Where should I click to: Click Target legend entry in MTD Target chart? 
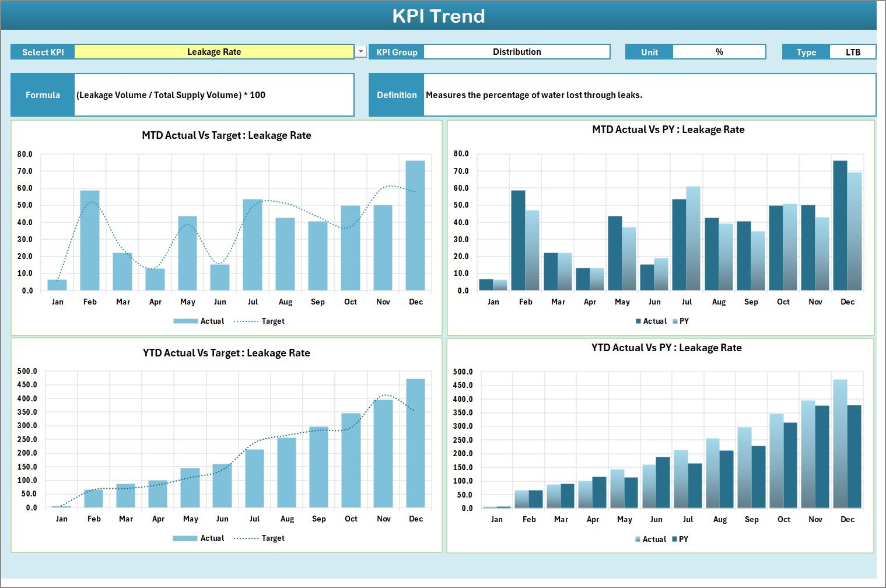pos(272,321)
